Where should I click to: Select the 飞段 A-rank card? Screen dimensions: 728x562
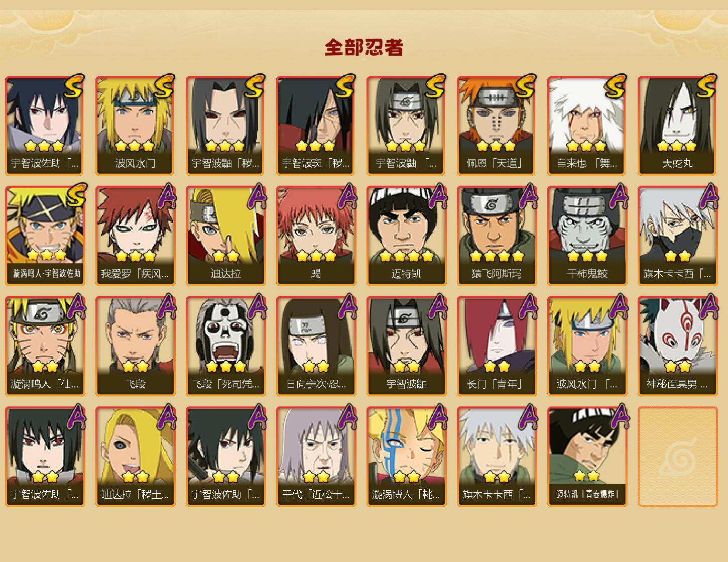click(x=135, y=346)
